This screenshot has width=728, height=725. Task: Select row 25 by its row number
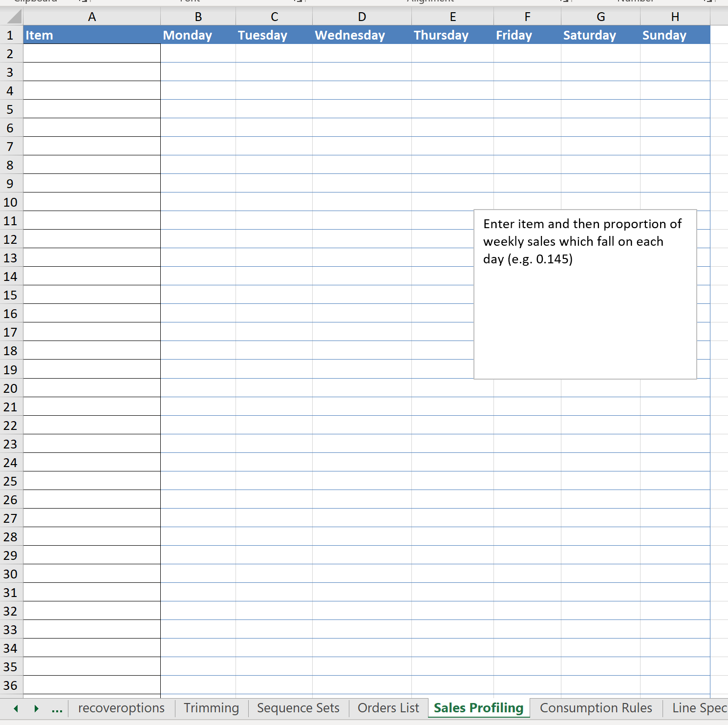[x=11, y=481]
